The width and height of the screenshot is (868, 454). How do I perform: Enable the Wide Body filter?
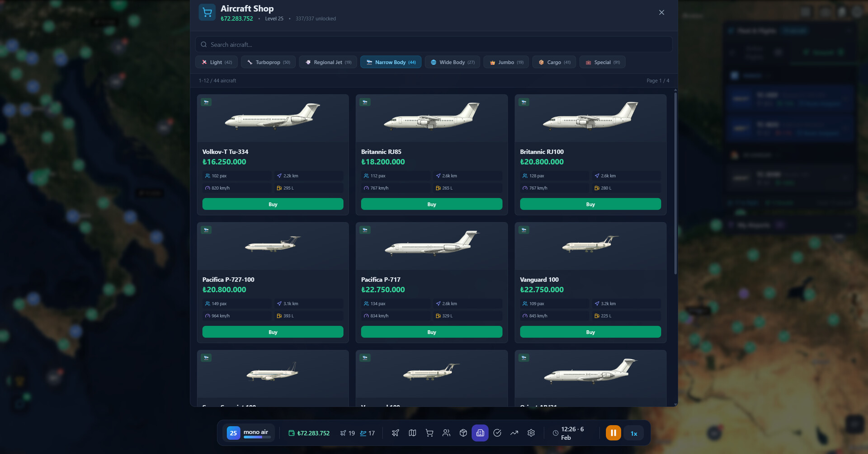(452, 62)
